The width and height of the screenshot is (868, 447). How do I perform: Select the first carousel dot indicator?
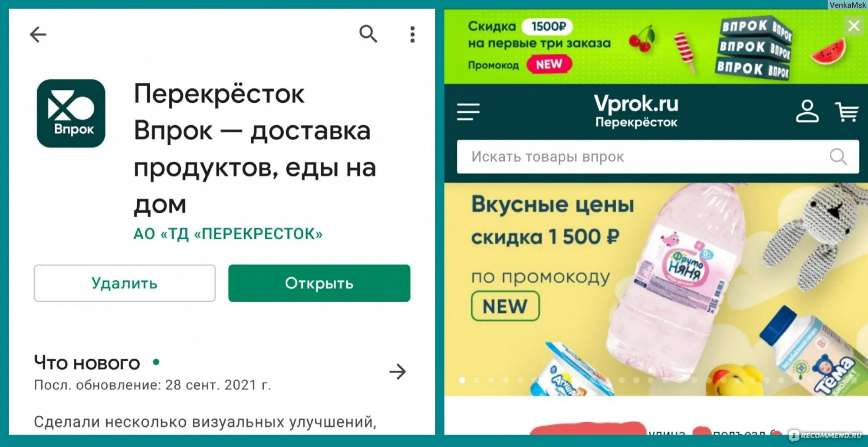click(462, 380)
